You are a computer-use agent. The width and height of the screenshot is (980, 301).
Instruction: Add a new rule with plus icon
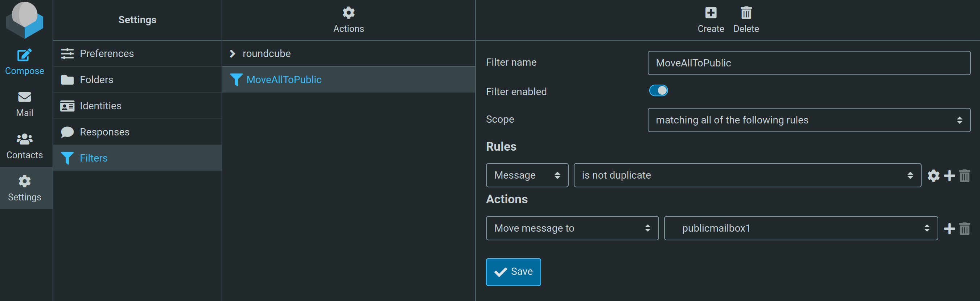949,176
